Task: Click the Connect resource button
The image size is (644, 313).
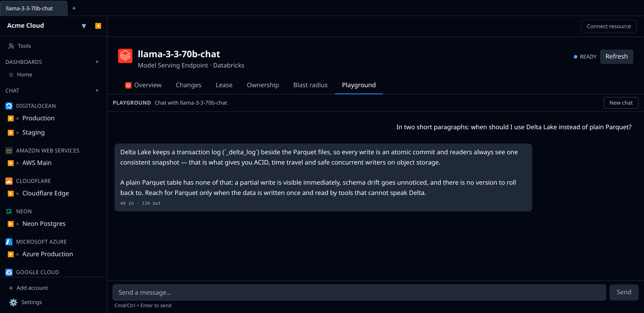Action: pyautogui.click(x=608, y=26)
